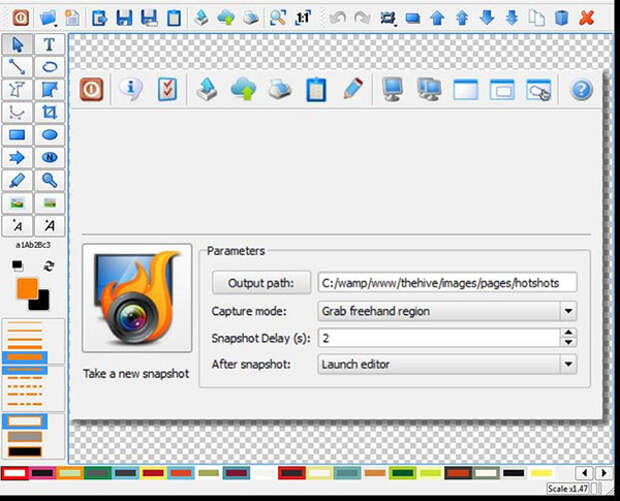
Task: Swap foreground and background colors
Action: point(49,266)
